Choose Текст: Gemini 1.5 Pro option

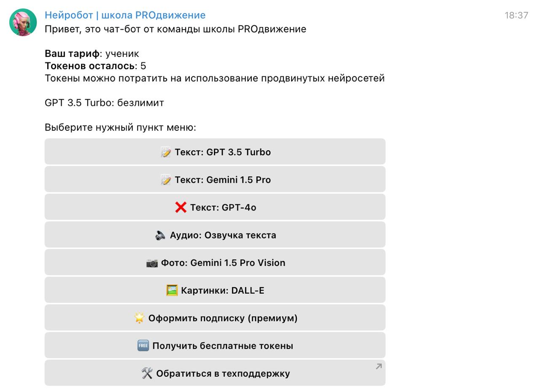pyautogui.click(x=215, y=180)
